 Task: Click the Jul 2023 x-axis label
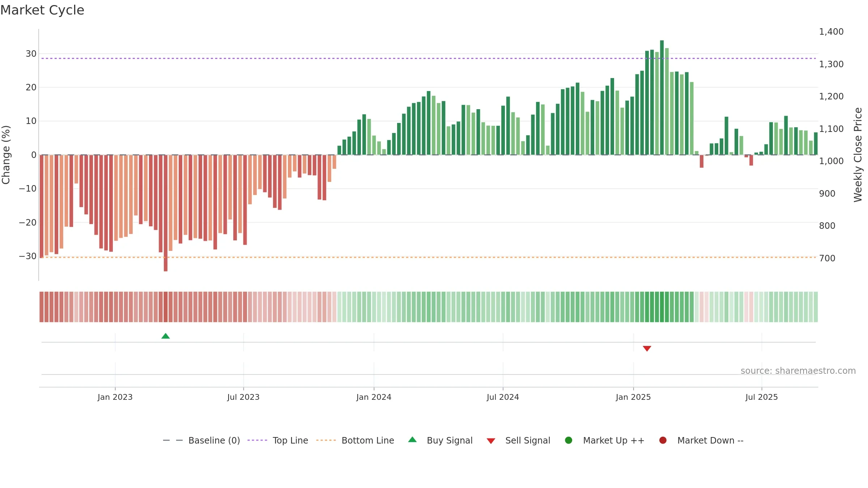[243, 397]
